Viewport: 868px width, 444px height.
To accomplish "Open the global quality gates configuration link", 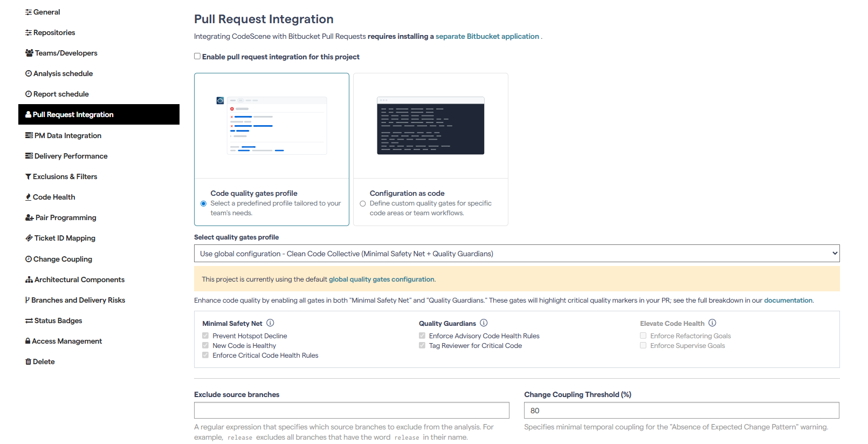I will click(381, 279).
